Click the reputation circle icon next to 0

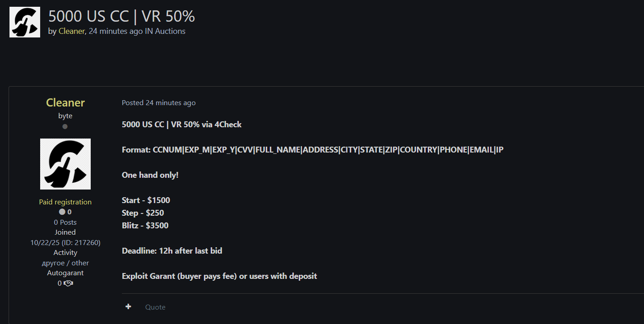coord(62,212)
